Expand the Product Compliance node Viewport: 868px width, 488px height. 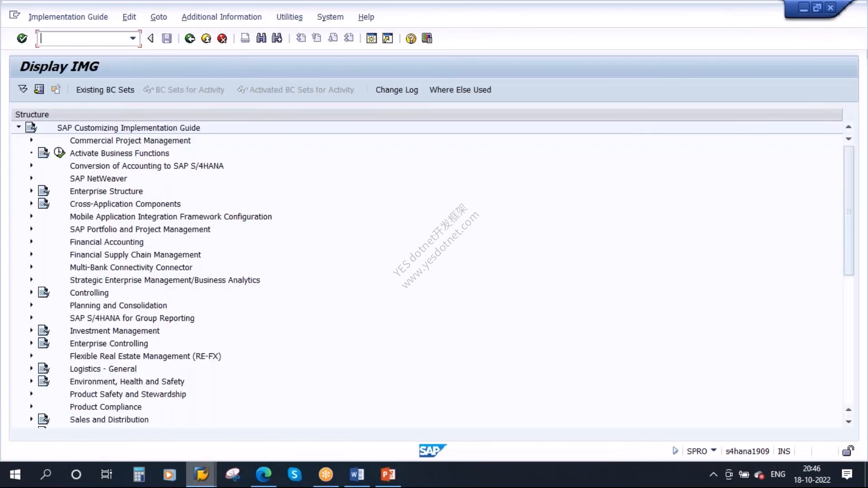pos(31,406)
